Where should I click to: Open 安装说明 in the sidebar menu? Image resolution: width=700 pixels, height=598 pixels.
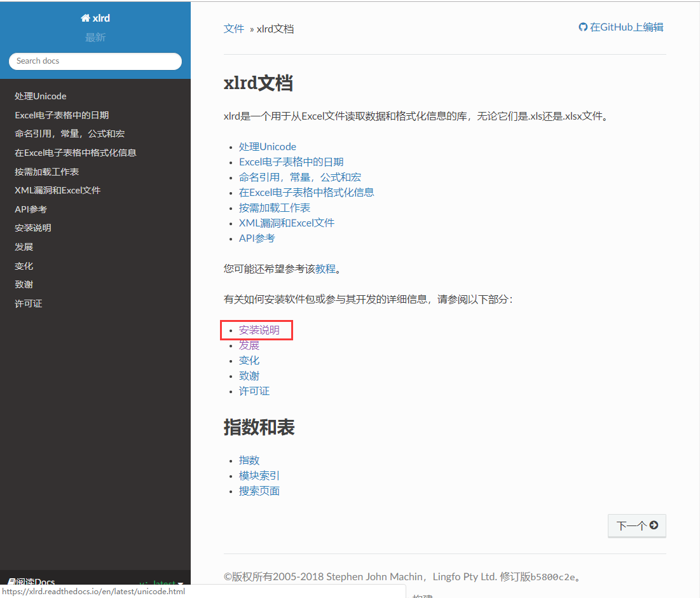(33, 228)
